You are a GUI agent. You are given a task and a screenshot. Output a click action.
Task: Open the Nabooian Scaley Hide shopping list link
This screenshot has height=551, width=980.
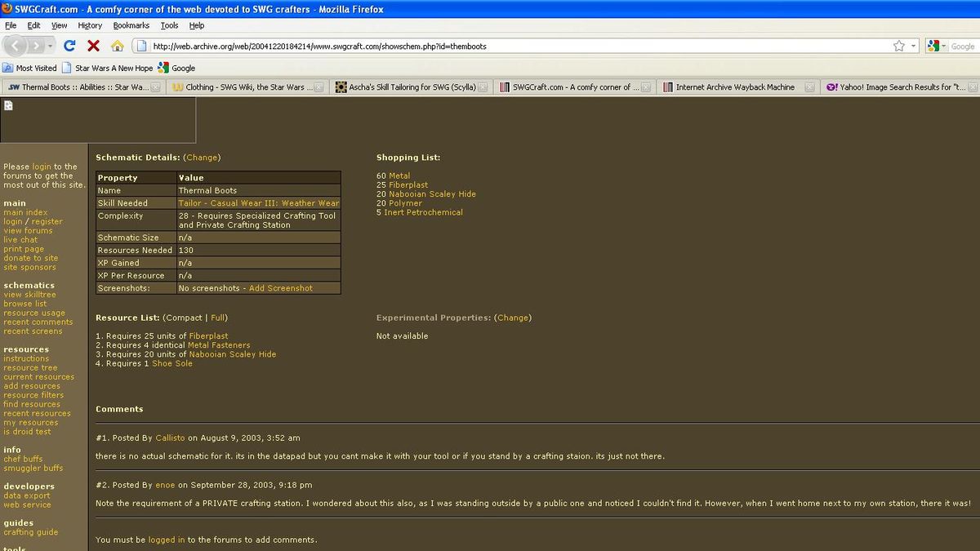(432, 194)
